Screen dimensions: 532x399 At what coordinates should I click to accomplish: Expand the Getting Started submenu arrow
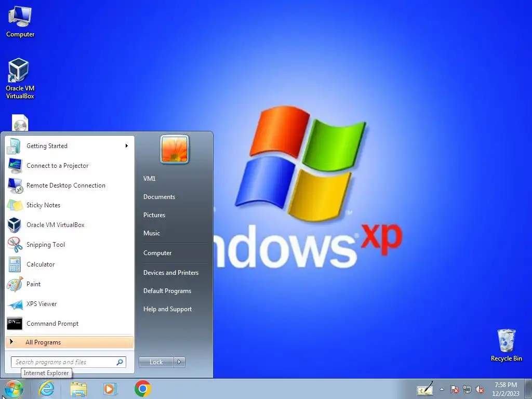tap(127, 146)
